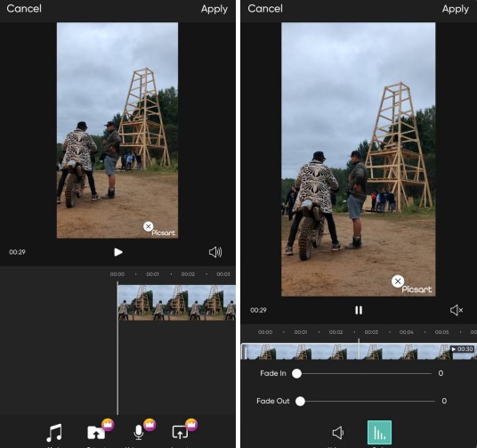Select the Volume speaker tool at bottom right
The height and width of the screenshot is (448, 477).
coord(337,433)
